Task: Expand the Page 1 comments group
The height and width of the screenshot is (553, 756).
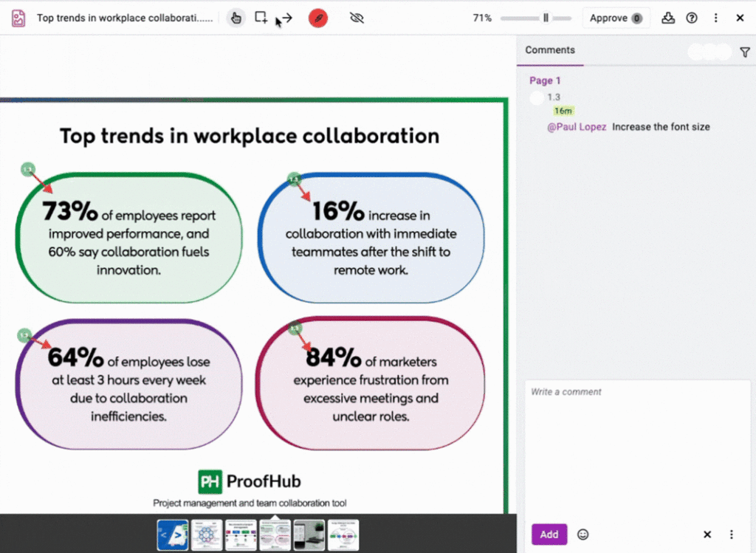Action: [x=545, y=80]
